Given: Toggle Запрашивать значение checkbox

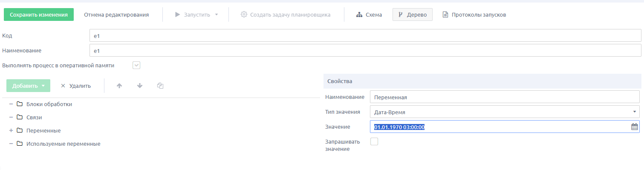Looking at the screenshot, I should 374,141.
